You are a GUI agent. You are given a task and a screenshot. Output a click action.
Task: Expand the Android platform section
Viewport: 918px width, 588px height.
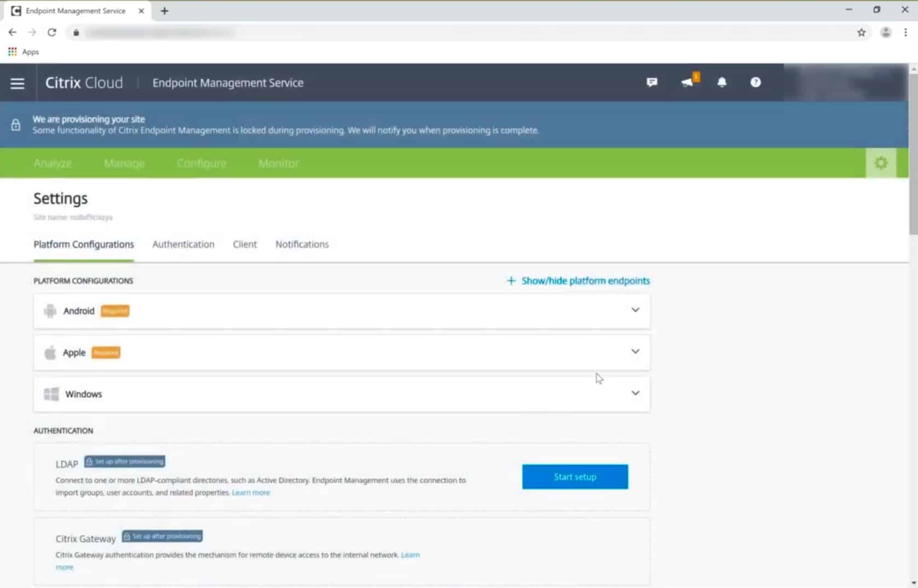pyautogui.click(x=635, y=310)
